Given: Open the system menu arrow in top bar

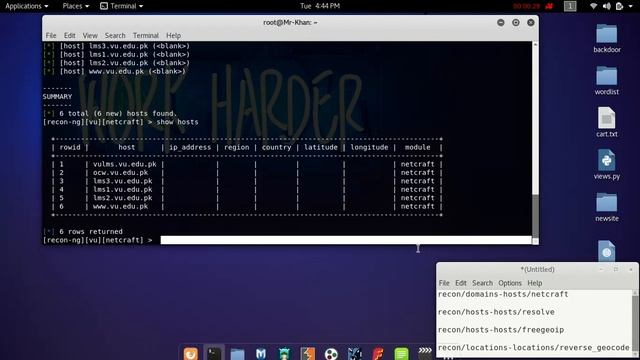Looking at the screenshot, I should tap(631, 6).
